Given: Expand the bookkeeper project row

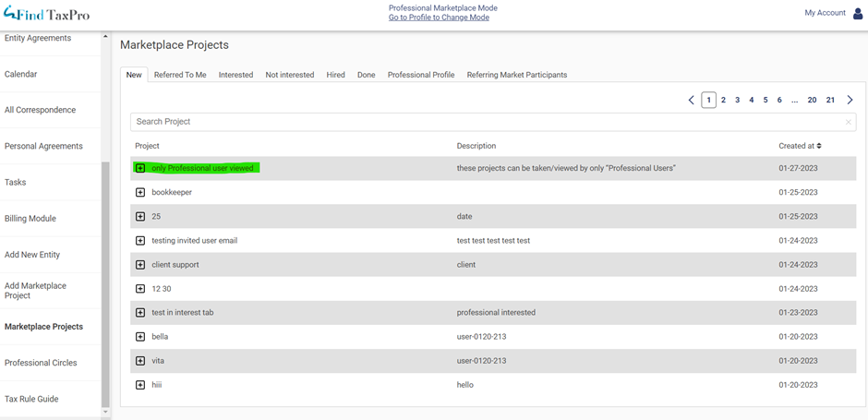Looking at the screenshot, I should [x=140, y=193].
